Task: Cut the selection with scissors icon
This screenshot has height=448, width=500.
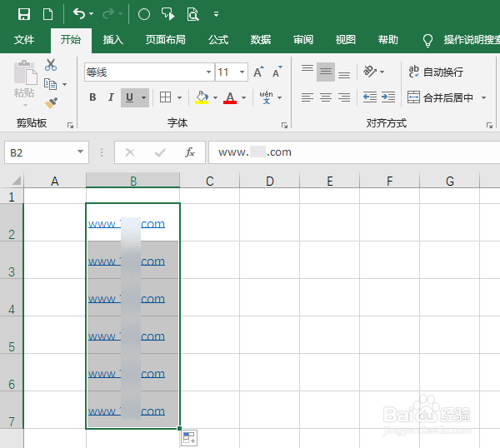Action: click(x=51, y=65)
